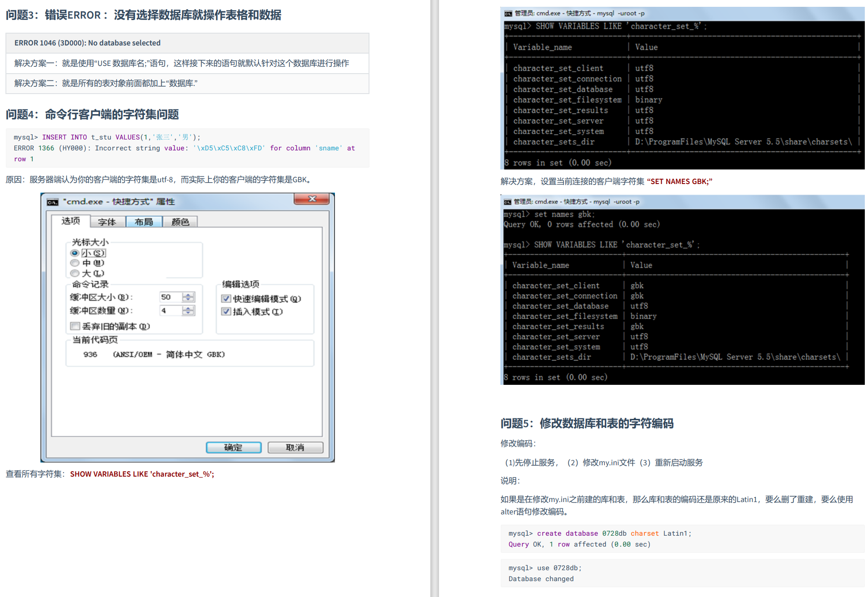This screenshot has width=868, height=597.
Task: Click the CMD icon on the lower console title bar
Action: [507, 201]
